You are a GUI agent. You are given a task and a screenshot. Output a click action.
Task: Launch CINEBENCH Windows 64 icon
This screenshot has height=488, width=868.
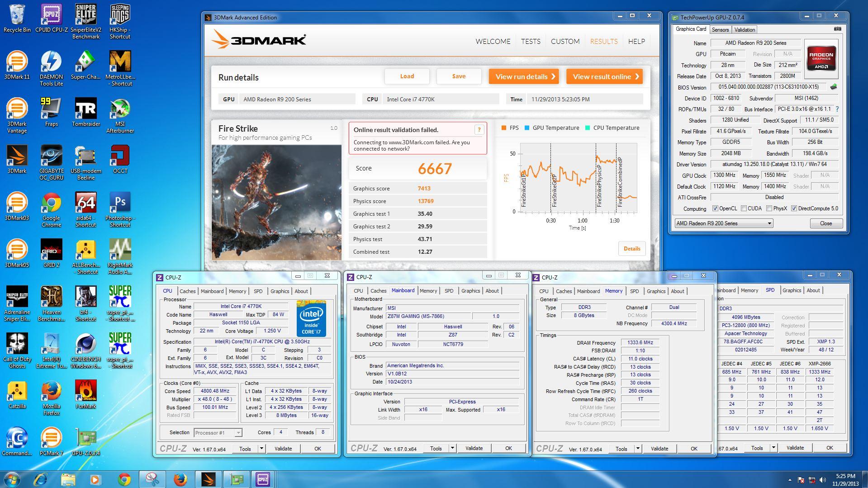pos(85,351)
